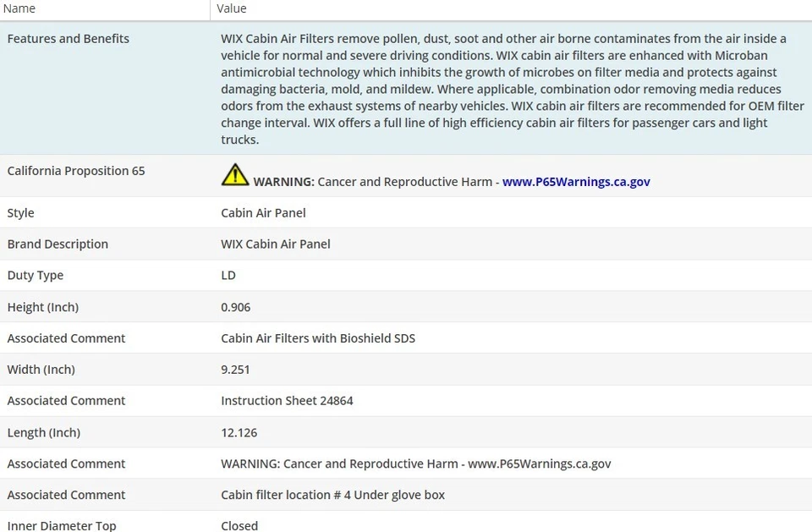Click the Name column header
The height and width of the screenshot is (532, 812).
(19, 8)
